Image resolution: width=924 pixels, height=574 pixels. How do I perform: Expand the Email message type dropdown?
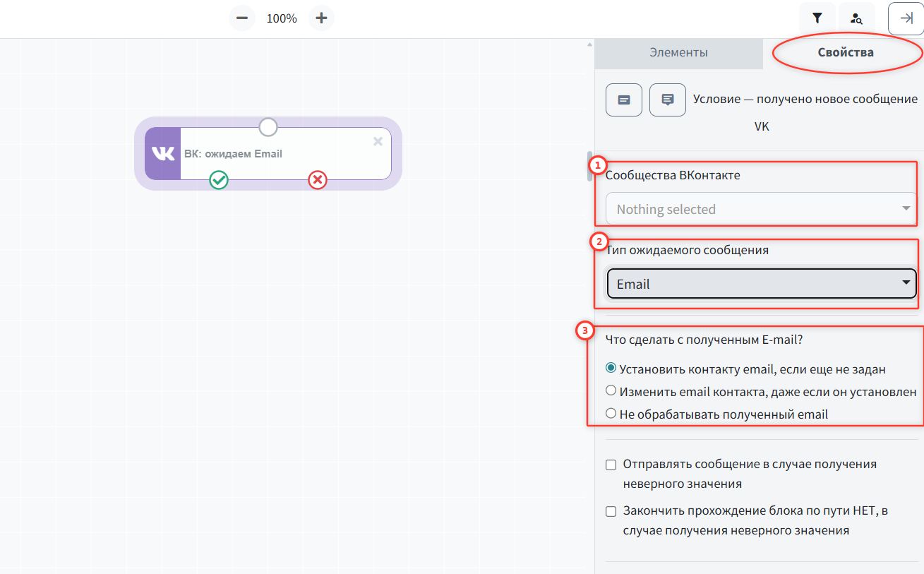761,284
